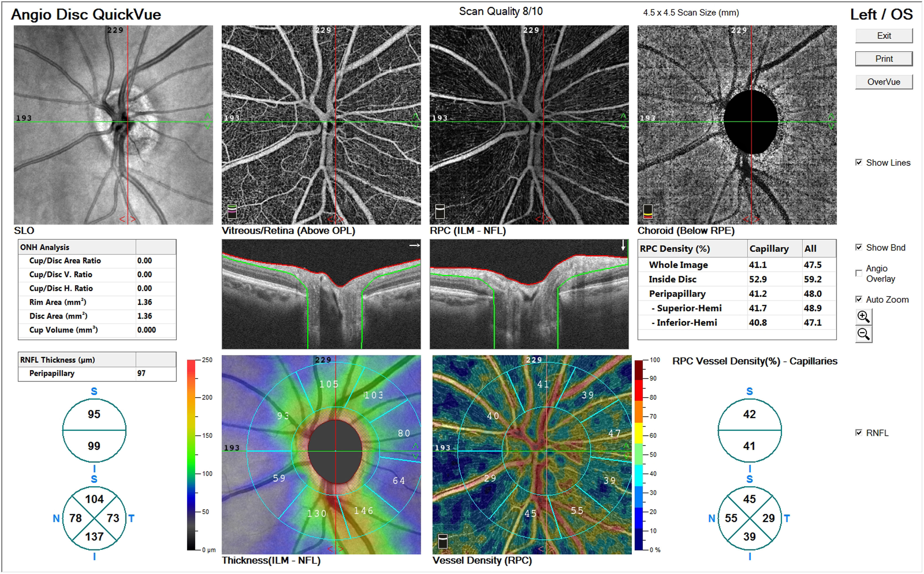This screenshot has width=924, height=574.
Task: Uncheck the RNFL checkbox
Action: click(x=859, y=432)
